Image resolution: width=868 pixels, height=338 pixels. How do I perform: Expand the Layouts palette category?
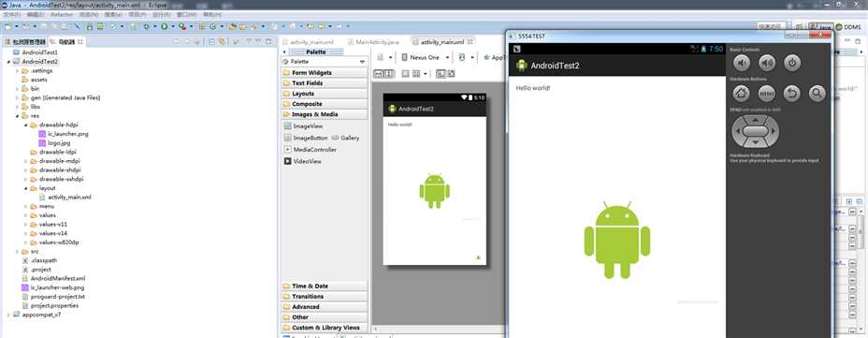coord(324,94)
